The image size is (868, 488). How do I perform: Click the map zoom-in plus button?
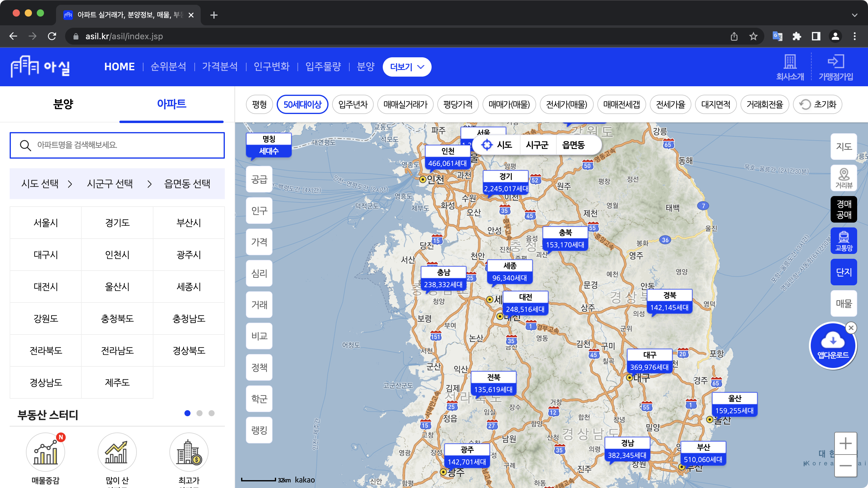[x=845, y=443]
